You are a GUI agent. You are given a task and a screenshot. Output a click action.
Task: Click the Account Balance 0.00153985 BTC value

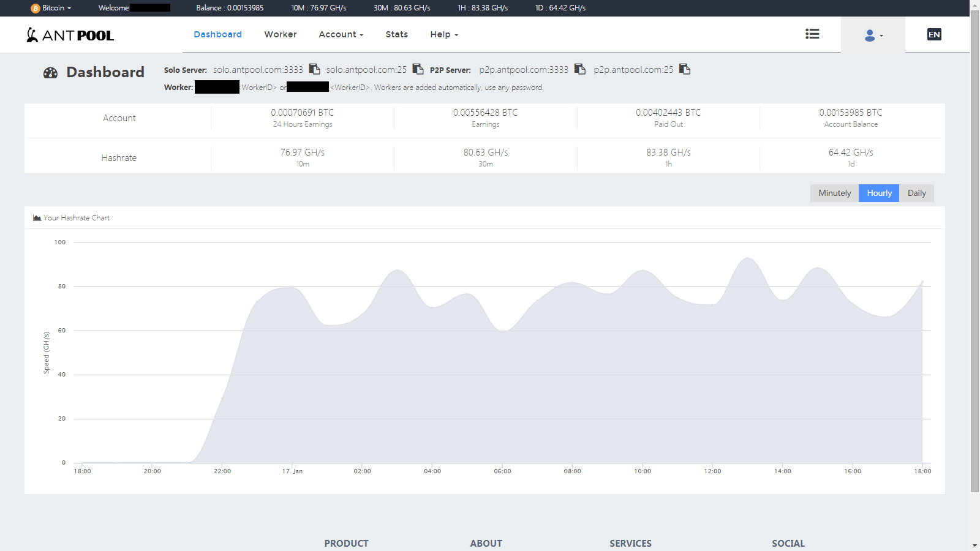click(x=851, y=113)
